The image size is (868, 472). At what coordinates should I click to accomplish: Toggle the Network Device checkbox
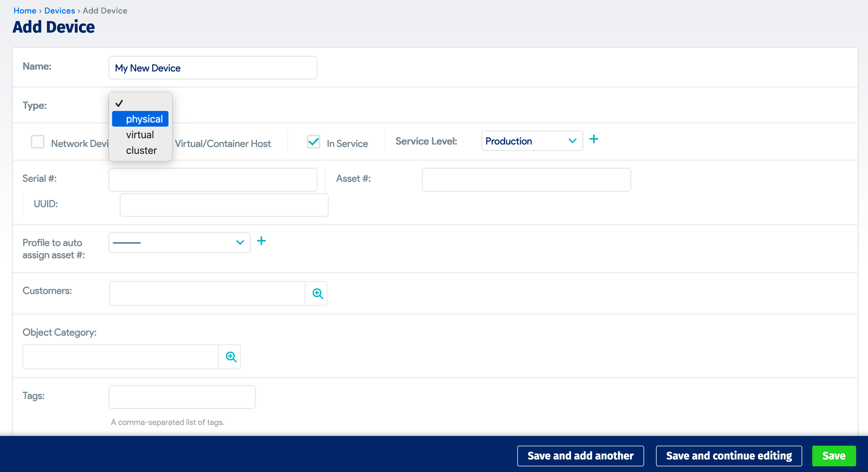pos(37,142)
